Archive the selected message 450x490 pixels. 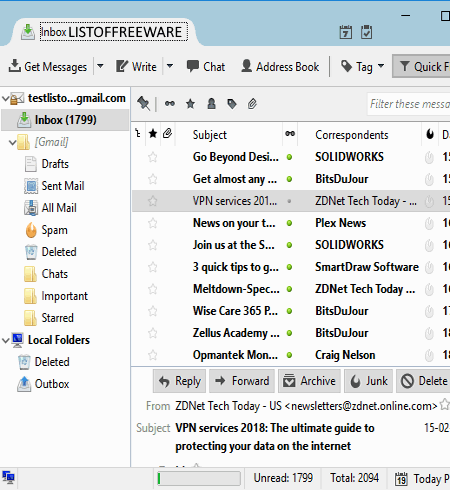[309, 381]
